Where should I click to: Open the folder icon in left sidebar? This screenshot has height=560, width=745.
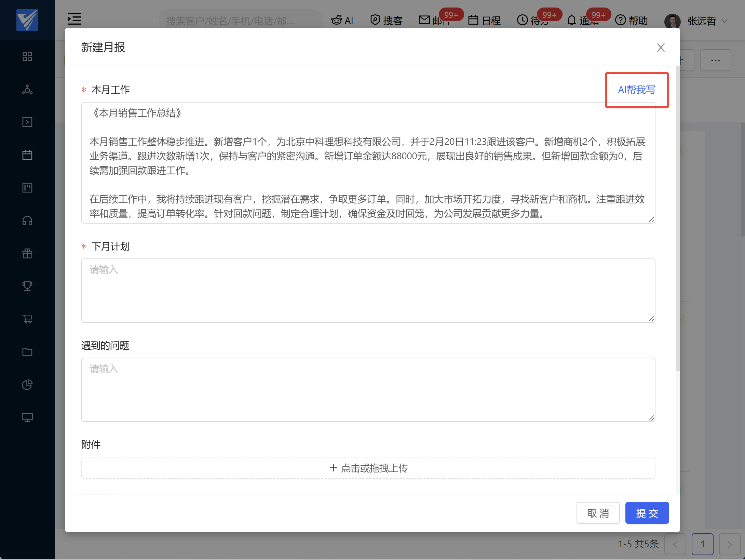pos(27,352)
